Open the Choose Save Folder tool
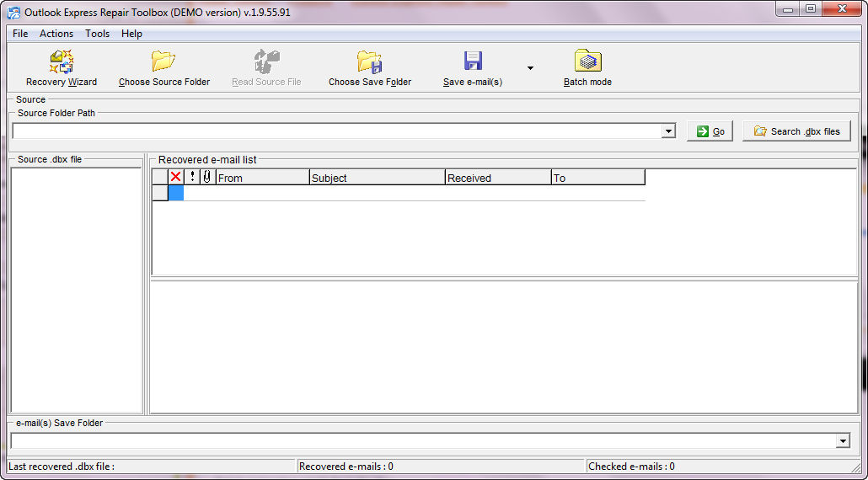 (370, 68)
